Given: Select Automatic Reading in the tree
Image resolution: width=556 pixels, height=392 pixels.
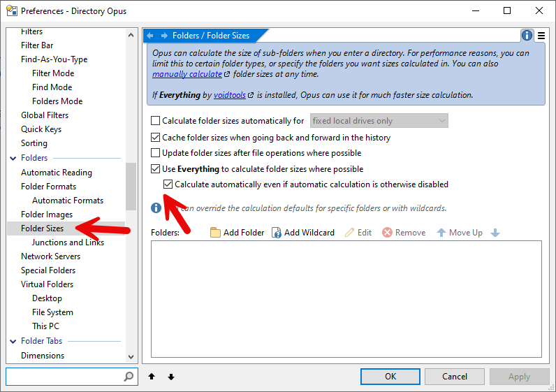Looking at the screenshot, I should 57,173.
